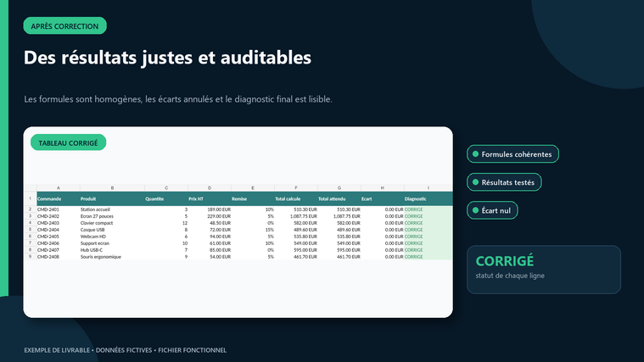This screenshot has height=362, width=644.
Task: Click the Diagnostic header cell
Action: coord(428,198)
